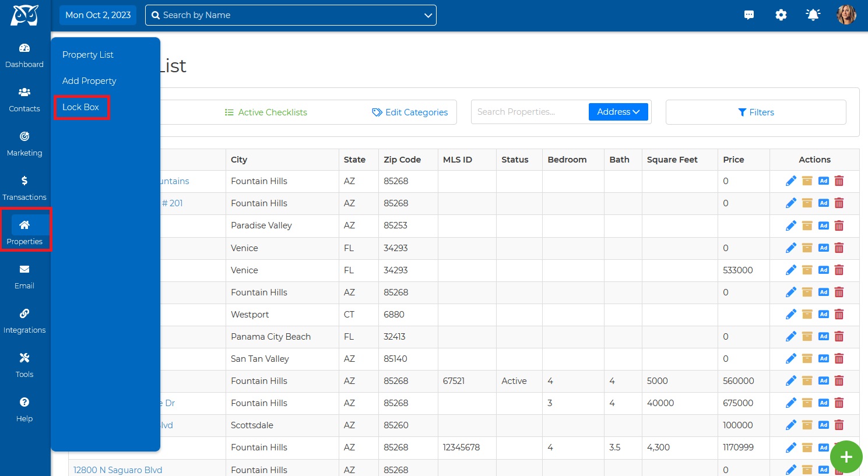868x476 pixels.
Task: Open Transactions from sidebar
Action: point(24,189)
